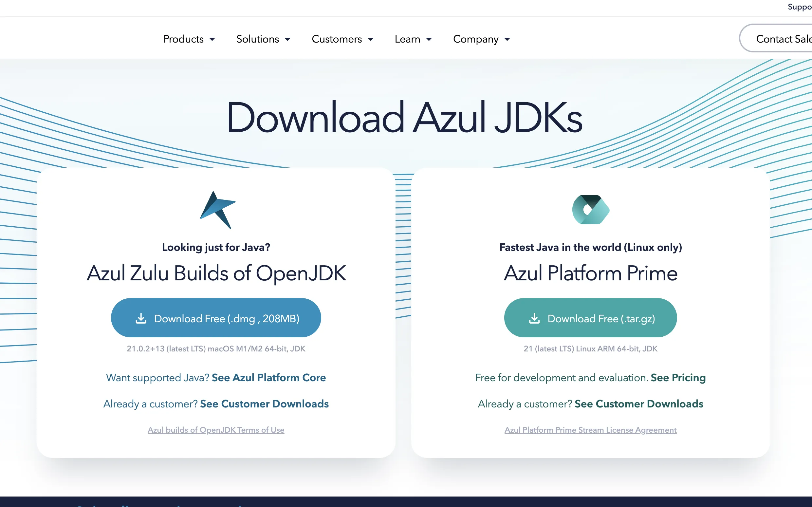Click the 21 Linux ARM 64-bit version text

pyautogui.click(x=590, y=349)
